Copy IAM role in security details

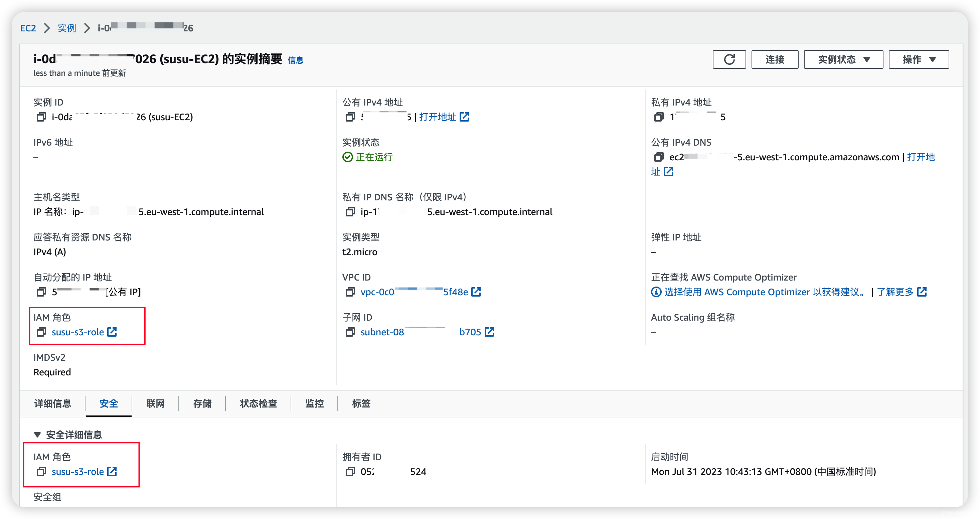[41, 472]
